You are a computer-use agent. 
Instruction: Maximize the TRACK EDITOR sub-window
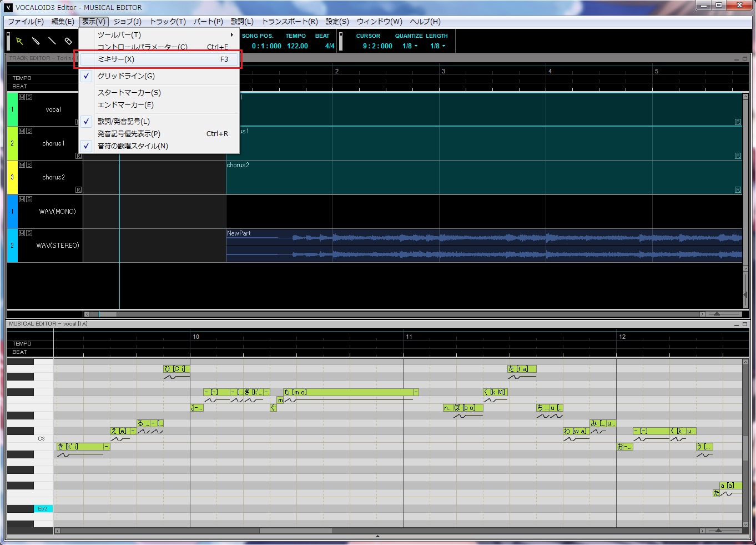click(745, 58)
